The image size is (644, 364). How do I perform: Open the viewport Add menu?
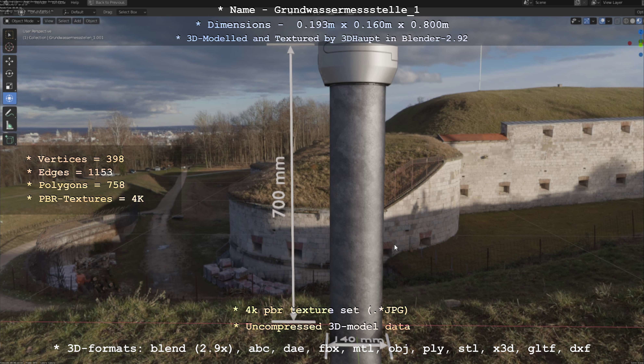[x=77, y=21]
